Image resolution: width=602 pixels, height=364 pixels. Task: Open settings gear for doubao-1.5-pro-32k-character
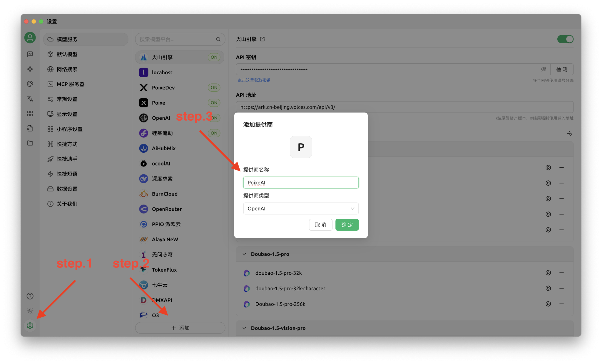(x=548, y=288)
